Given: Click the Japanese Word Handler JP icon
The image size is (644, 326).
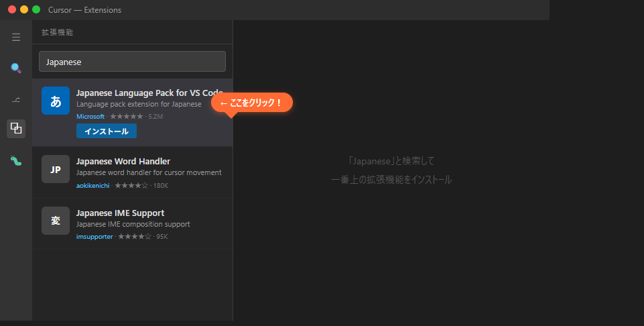Looking at the screenshot, I should click(56, 169).
